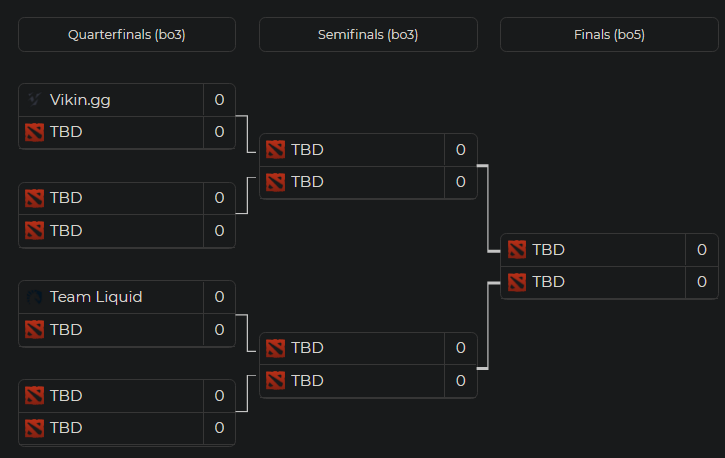Click Vikin.gg's score of 0

[x=219, y=100]
